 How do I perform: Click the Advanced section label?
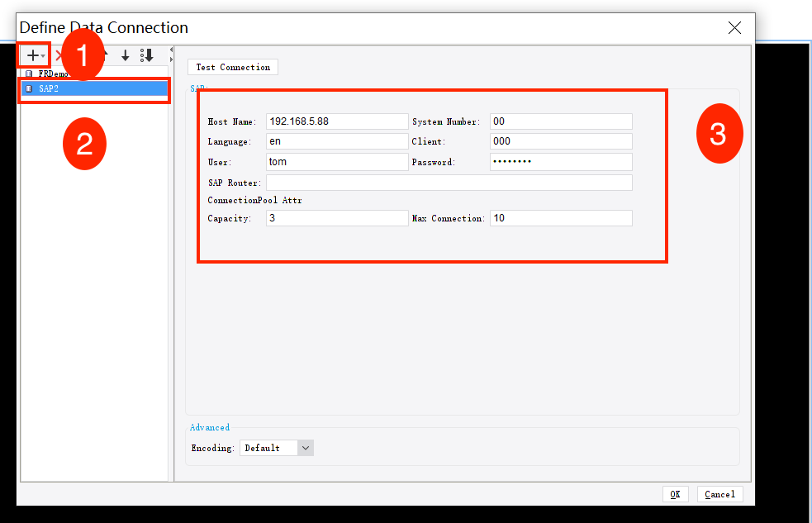pyautogui.click(x=209, y=427)
